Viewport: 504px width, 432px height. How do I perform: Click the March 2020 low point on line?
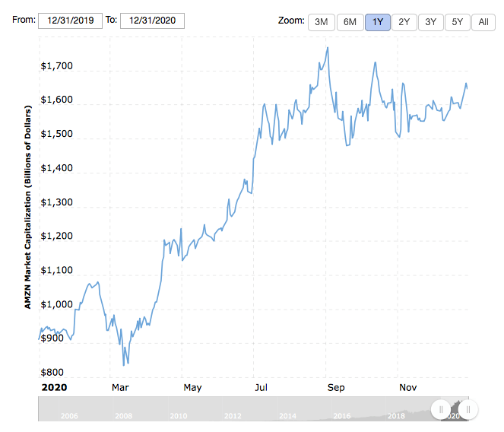[124, 365]
